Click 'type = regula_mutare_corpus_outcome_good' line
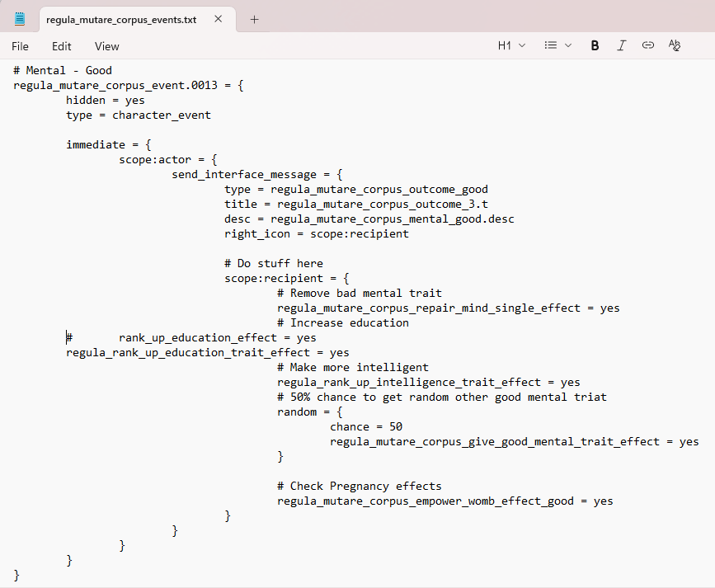Screen dimensions: 715x588 pyautogui.click(x=356, y=190)
